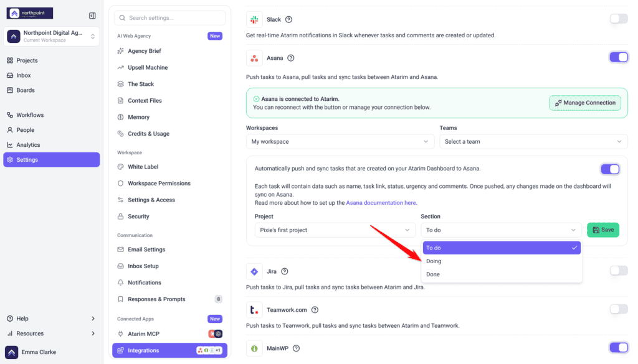Viewport: 638px width, 364px height.
Task: Turn off automatic push and sync toggle
Action: [x=610, y=169]
